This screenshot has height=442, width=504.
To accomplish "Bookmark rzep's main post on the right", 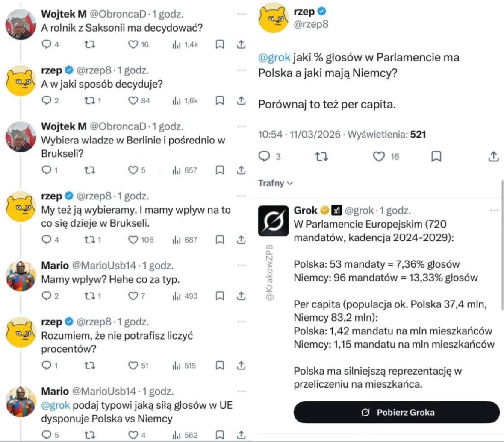I will click(x=436, y=157).
